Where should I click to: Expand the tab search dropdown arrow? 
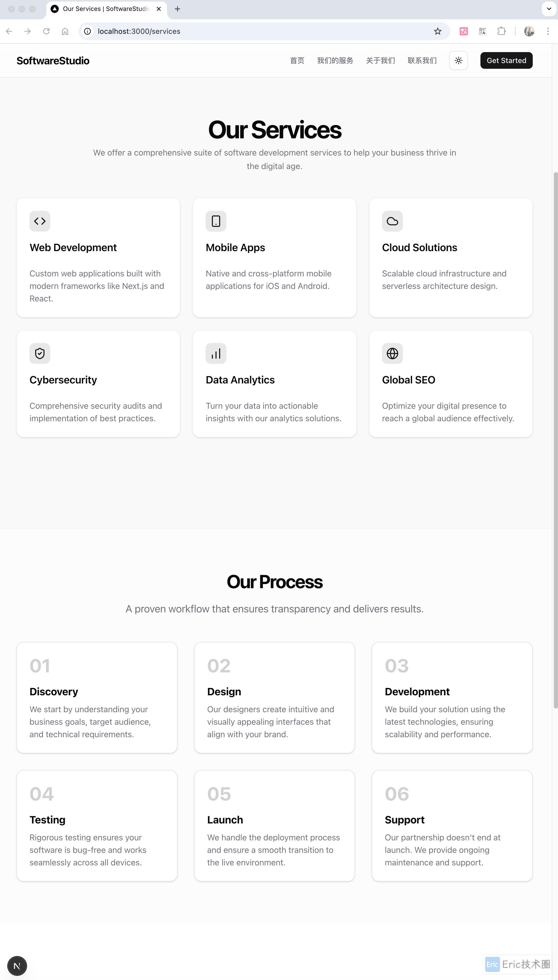click(x=549, y=9)
